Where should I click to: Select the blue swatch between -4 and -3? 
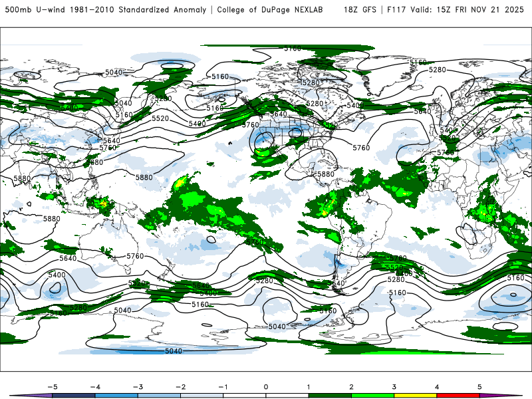pyautogui.click(x=116, y=396)
